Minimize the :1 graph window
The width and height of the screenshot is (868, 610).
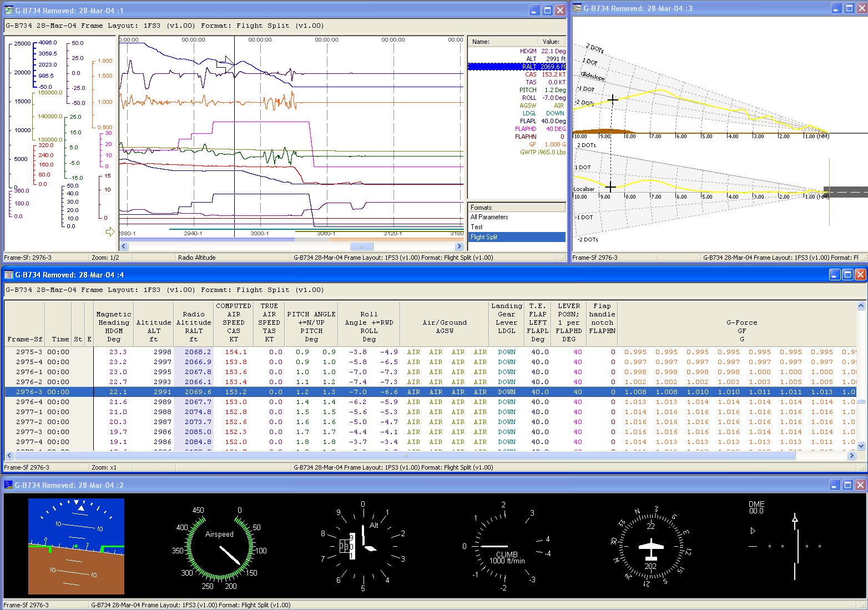(534, 10)
